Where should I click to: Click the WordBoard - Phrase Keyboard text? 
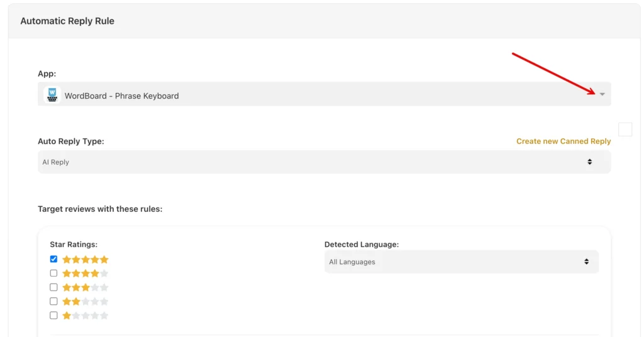(x=121, y=96)
